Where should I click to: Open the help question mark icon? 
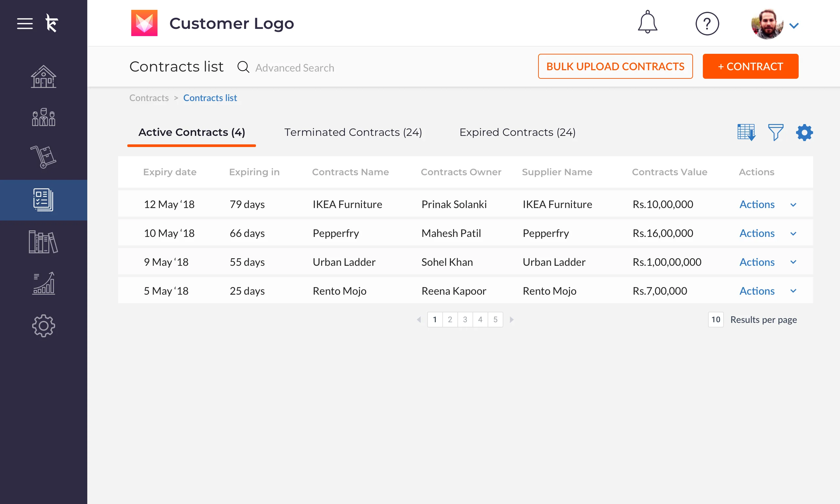click(x=707, y=24)
